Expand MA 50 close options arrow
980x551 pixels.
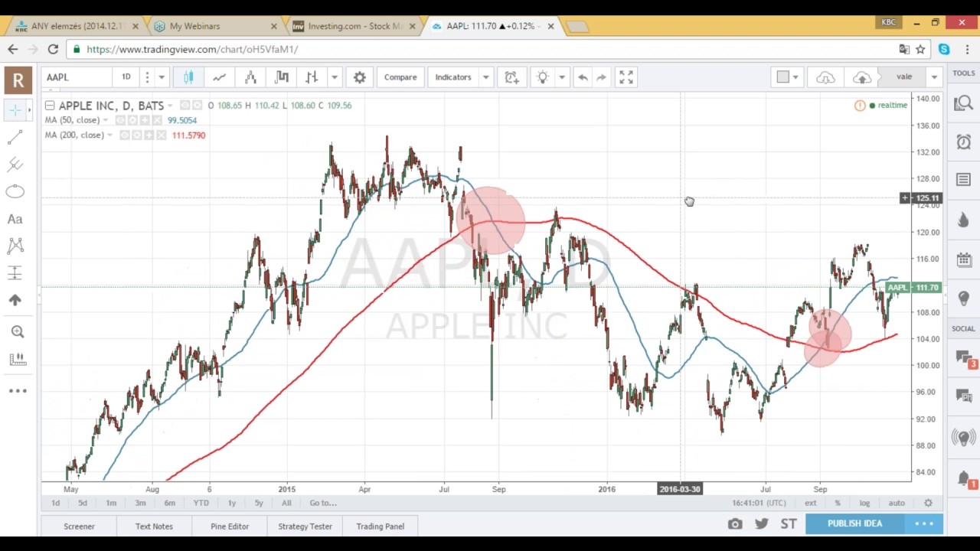pos(105,120)
